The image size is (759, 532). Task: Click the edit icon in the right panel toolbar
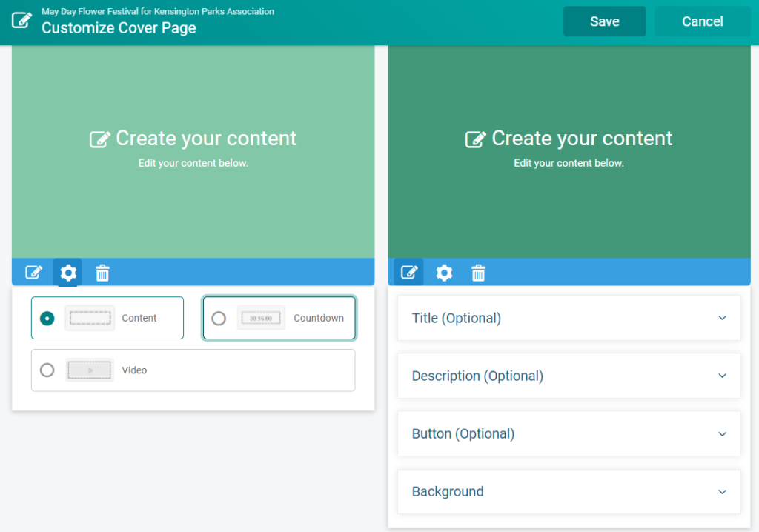(409, 273)
